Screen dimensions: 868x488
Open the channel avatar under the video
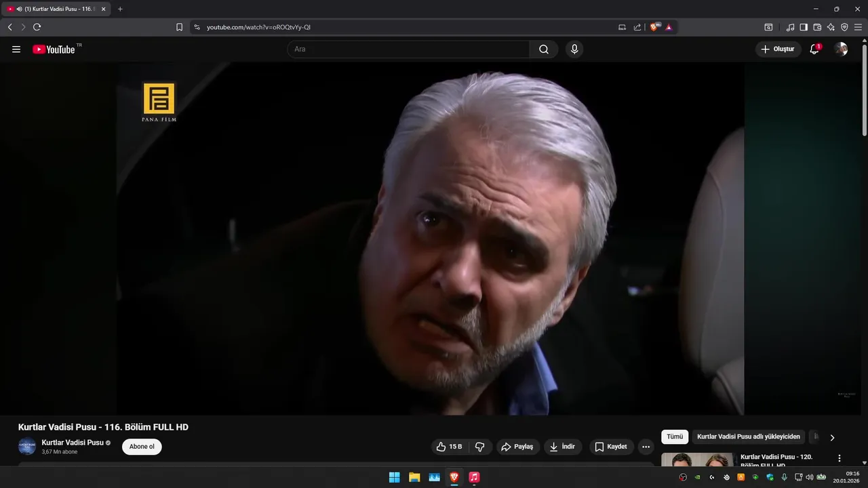27,447
